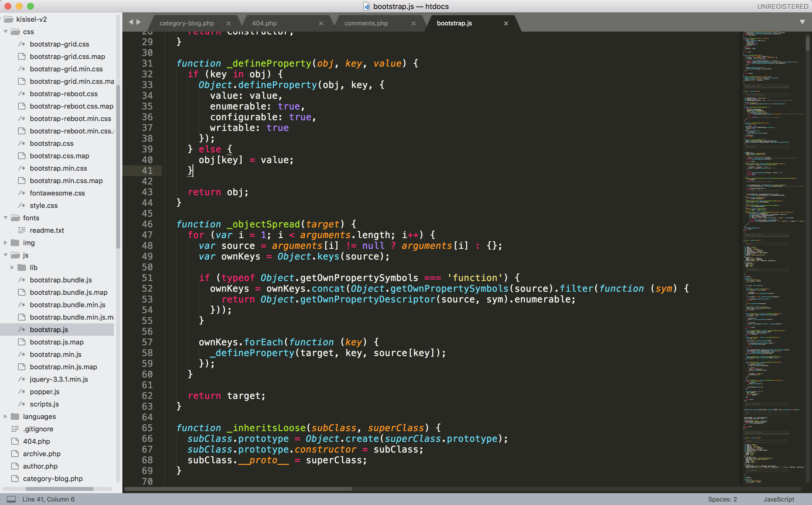Open scripts.js in the sidebar
This screenshot has width=812, height=505.
coord(44,404)
